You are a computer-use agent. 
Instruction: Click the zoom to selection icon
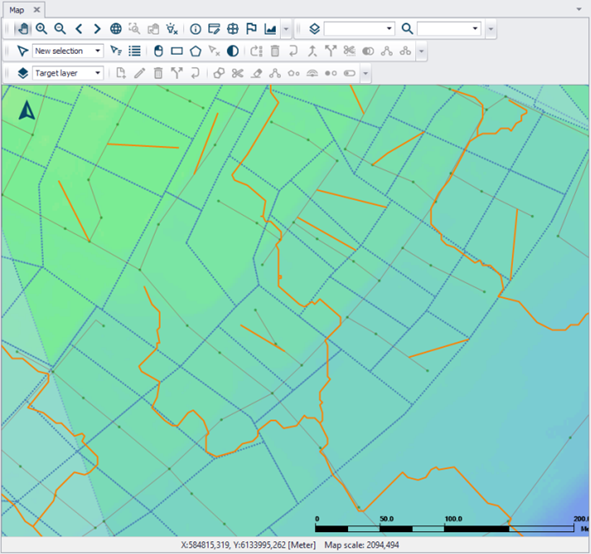pos(134,29)
